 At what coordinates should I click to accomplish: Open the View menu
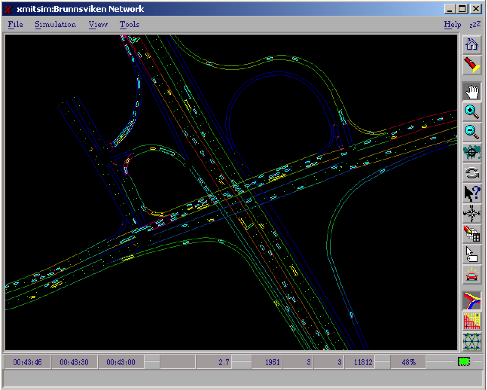tap(98, 24)
